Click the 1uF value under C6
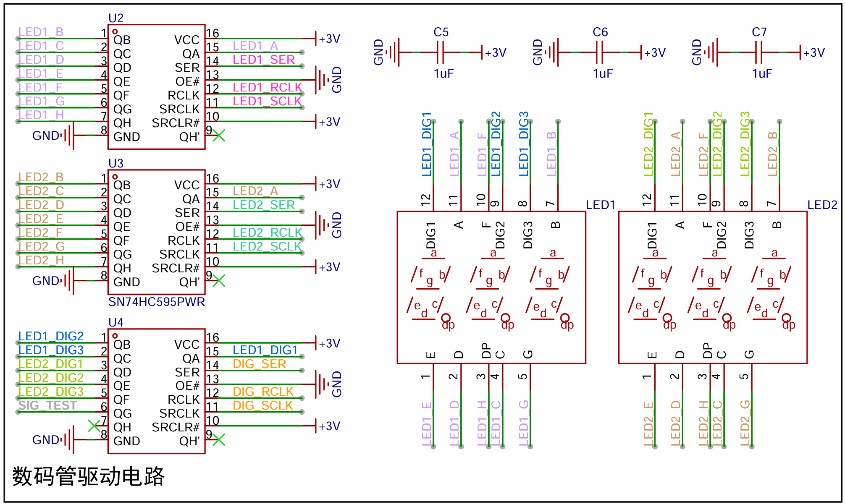Screen dimensions: 845x504 [603, 73]
